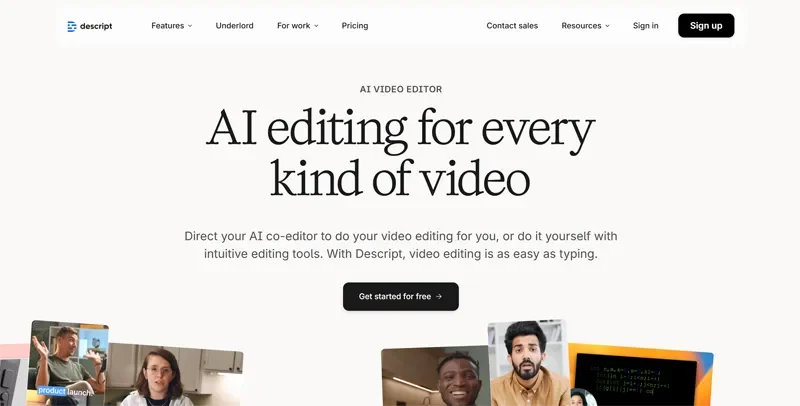
Task: Click the chevron icon next to Features
Action: click(190, 26)
